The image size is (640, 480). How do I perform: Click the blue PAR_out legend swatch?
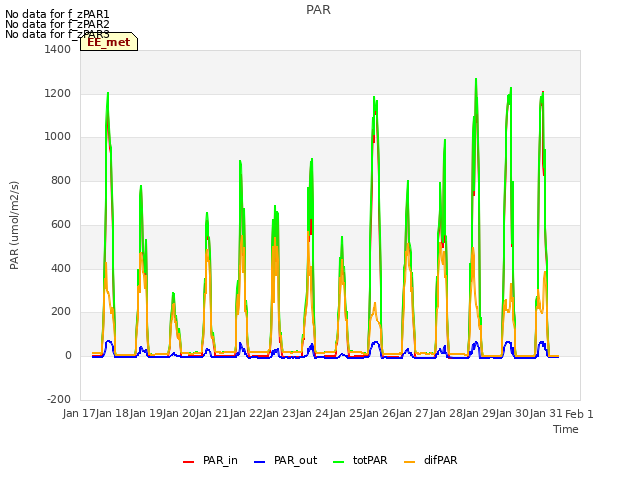259,462
